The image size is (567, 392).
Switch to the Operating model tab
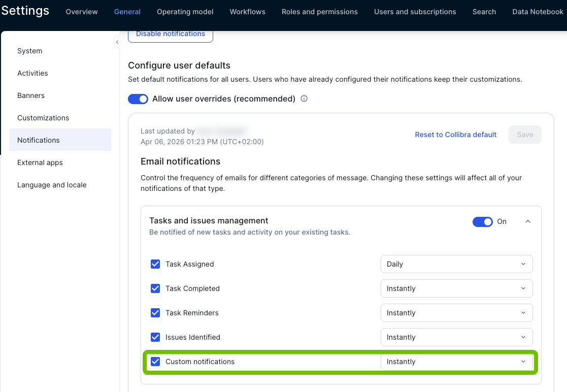click(x=185, y=12)
